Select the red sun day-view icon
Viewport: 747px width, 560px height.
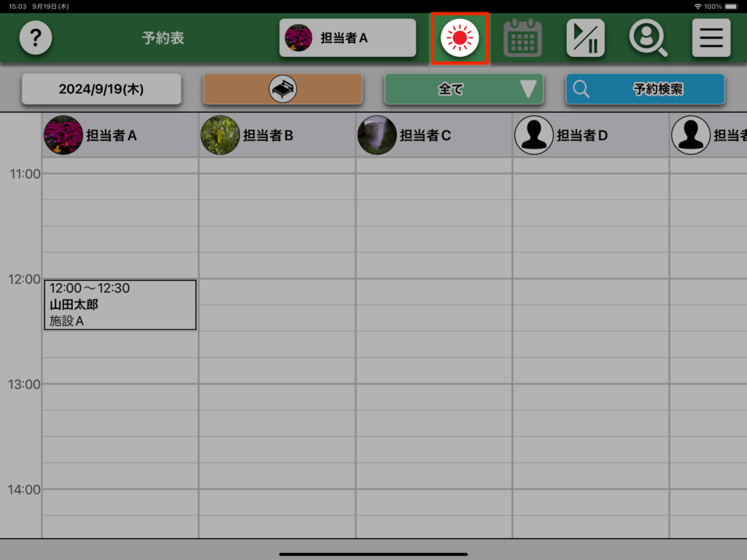click(460, 38)
